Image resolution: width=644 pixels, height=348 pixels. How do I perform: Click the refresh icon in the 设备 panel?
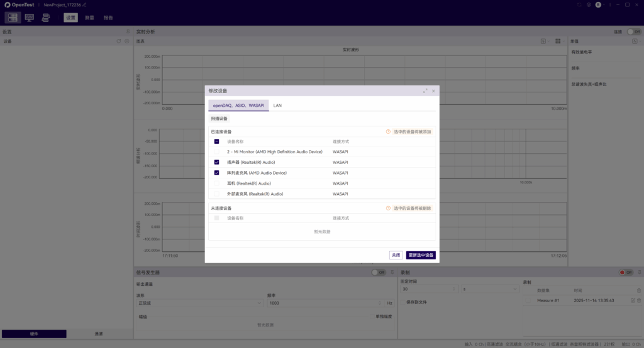[x=118, y=41]
